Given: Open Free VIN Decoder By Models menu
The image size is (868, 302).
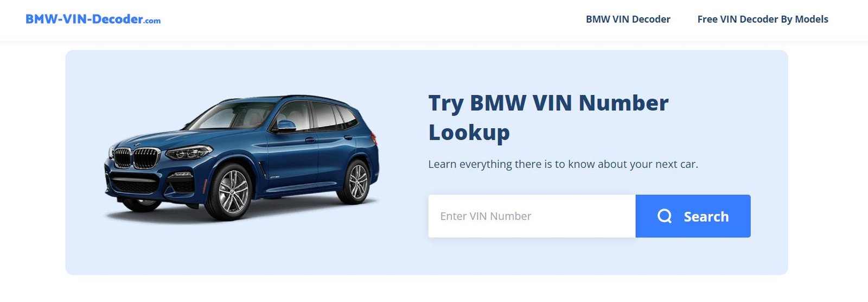Looking at the screenshot, I should click(762, 19).
